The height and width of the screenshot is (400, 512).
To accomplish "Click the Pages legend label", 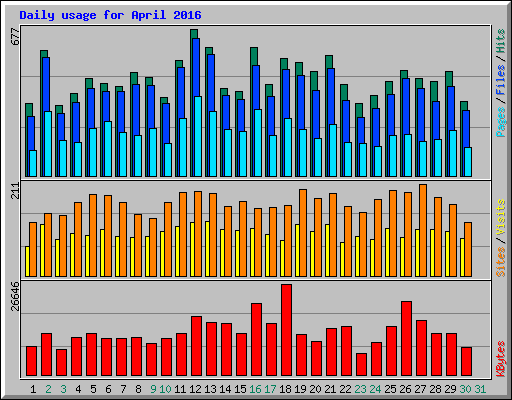I will click(x=500, y=122).
